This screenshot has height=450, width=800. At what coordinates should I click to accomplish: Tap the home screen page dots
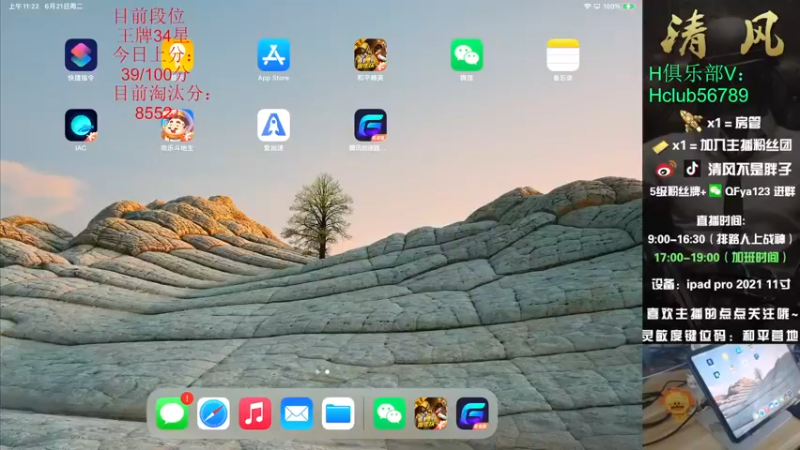(x=322, y=371)
